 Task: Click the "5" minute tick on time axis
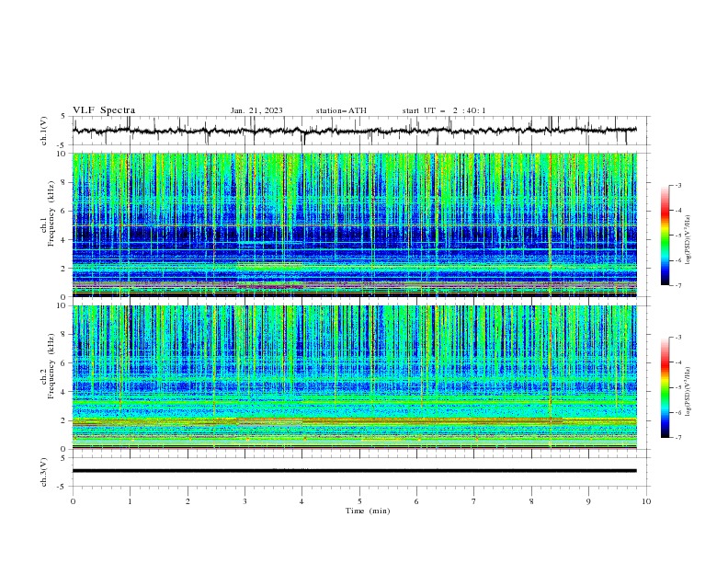click(359, 501)
